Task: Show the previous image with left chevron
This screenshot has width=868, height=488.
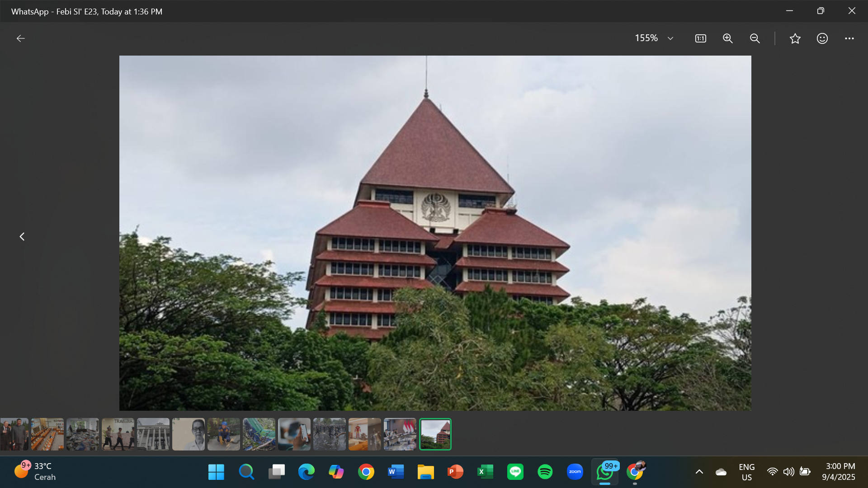Action: [x=22, y=236]
